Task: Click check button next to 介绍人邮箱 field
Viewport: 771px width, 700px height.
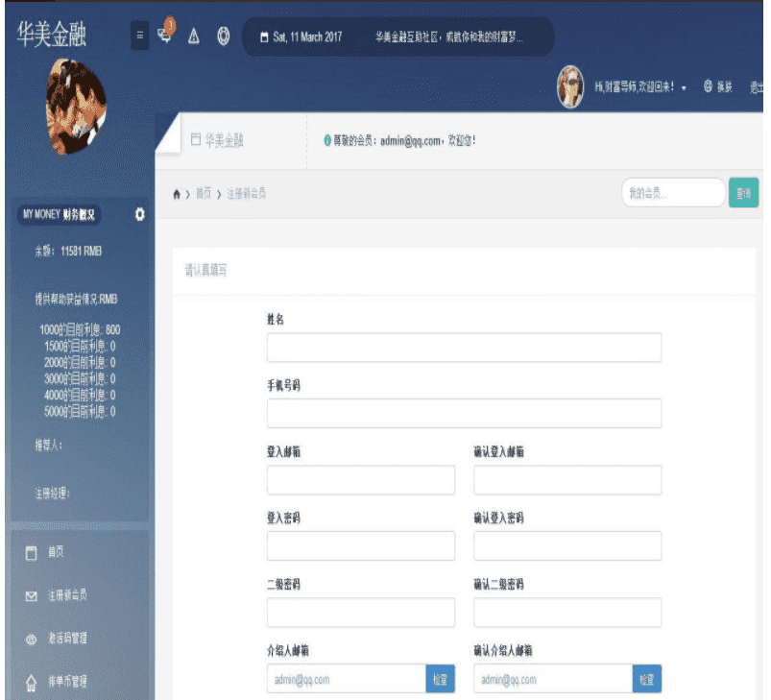Action: [x=440, y=679]
